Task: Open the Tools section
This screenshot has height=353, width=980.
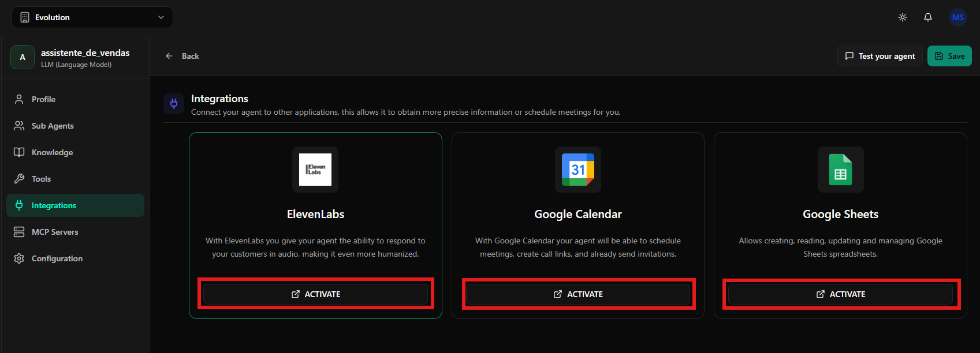Action: [x=75, y=179]
